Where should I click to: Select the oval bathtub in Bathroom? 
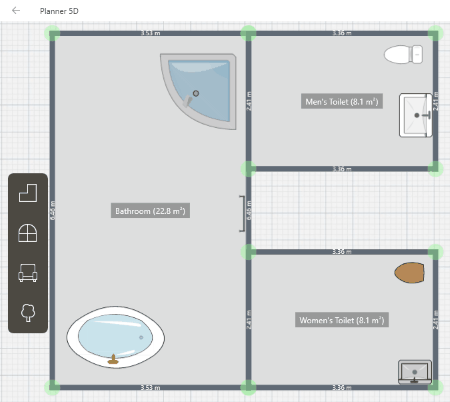click(115, 337)
